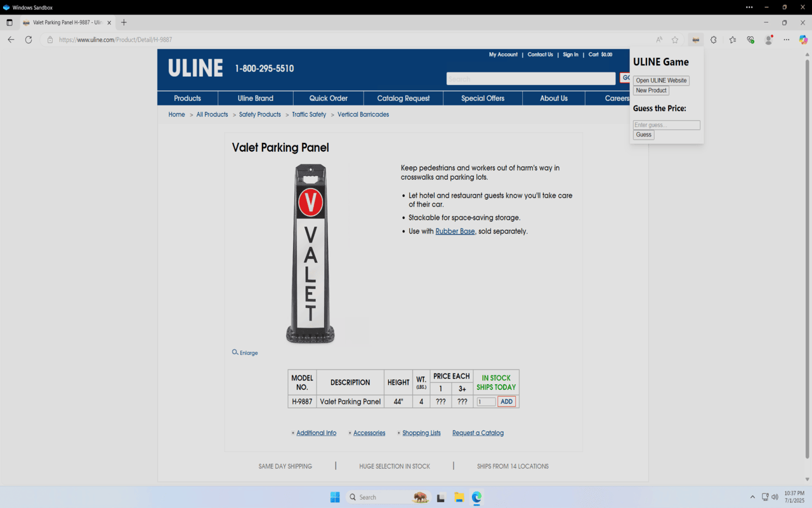Click Sign In link

570,55
